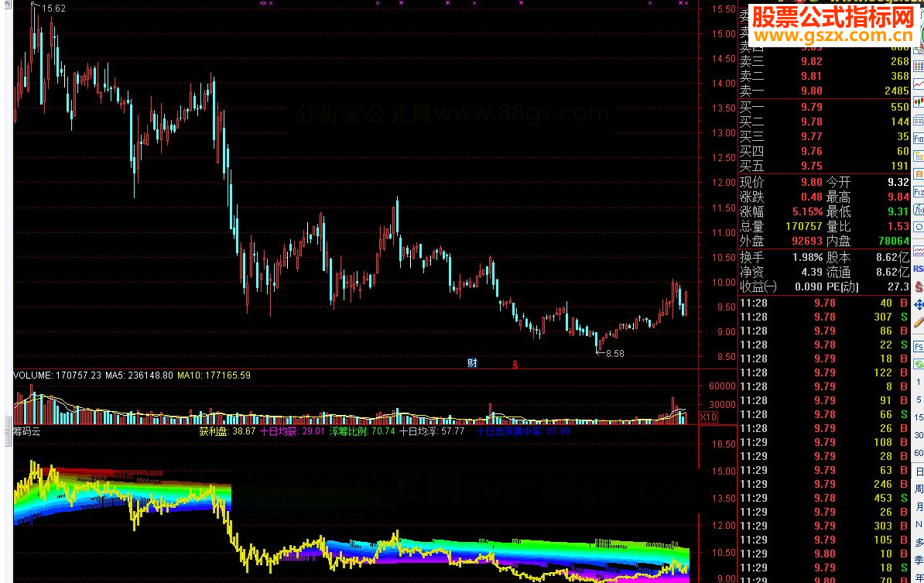Click the MA10: 177165.59 label
Viewport: 924px width, 583px height.
(x=214, y=375)
